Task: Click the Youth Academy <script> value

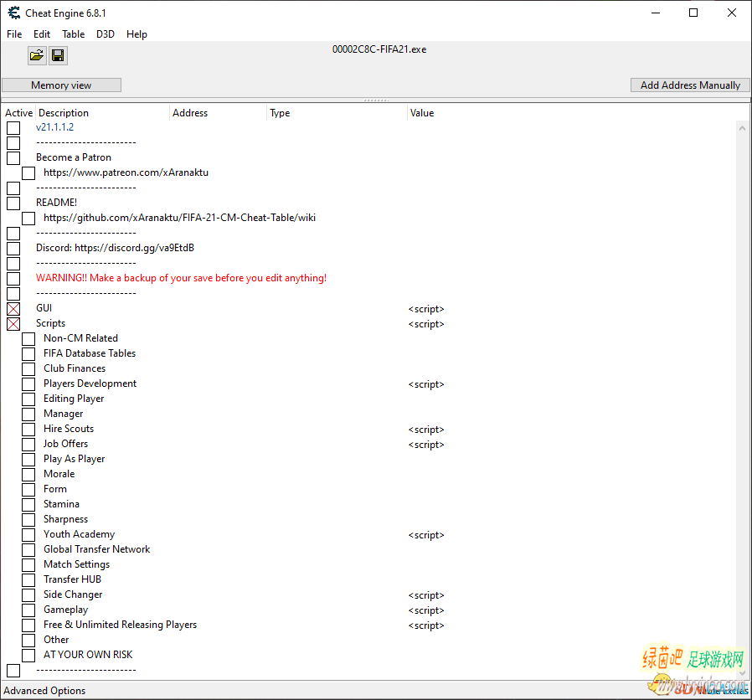Action: click(426, 535)
